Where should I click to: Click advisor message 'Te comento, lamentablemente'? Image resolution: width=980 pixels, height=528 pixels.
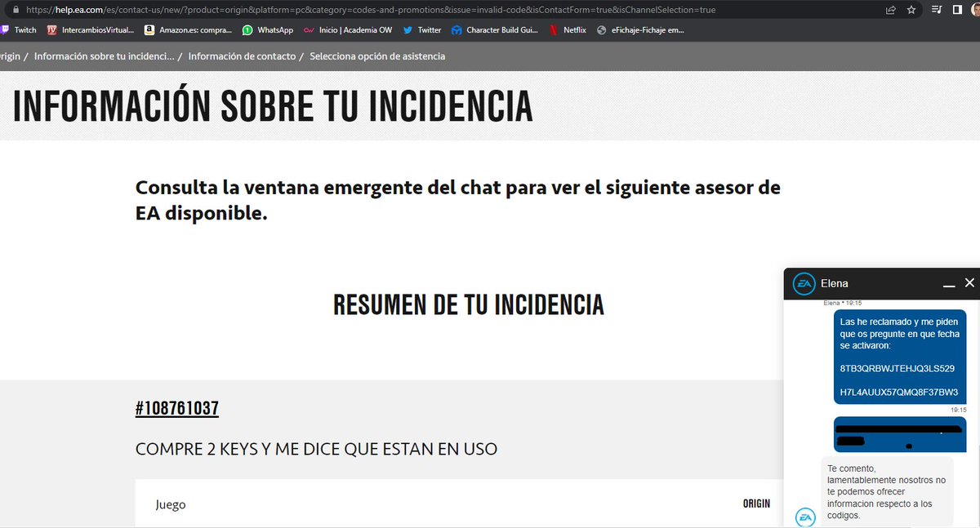[x=887, y=492]
